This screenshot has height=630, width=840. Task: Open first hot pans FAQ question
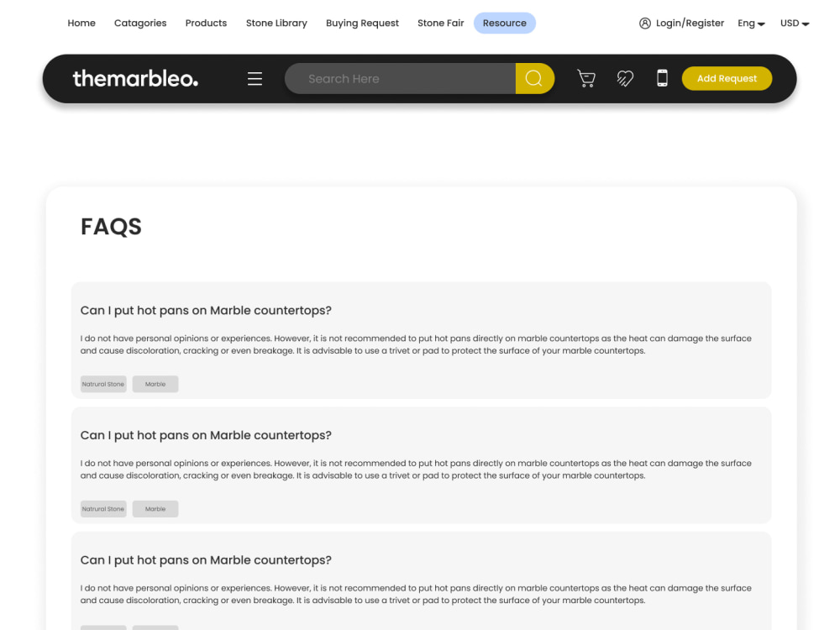(206, 310)
